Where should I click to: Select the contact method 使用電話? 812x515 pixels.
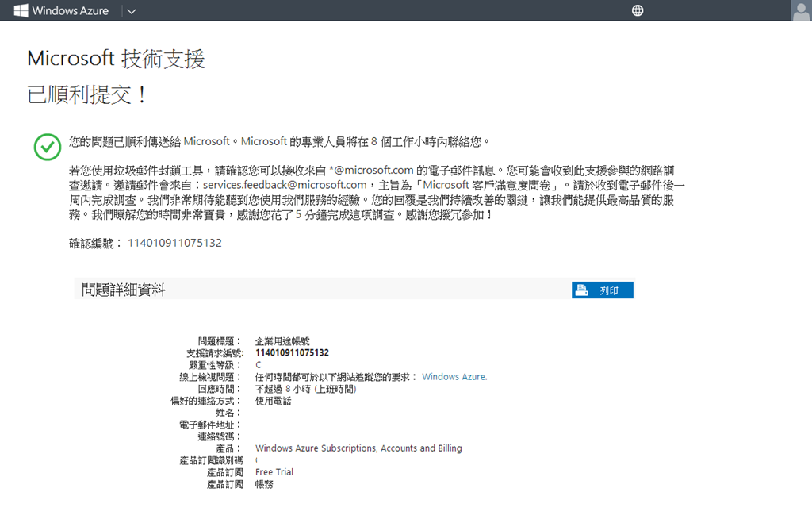[273, 401]
